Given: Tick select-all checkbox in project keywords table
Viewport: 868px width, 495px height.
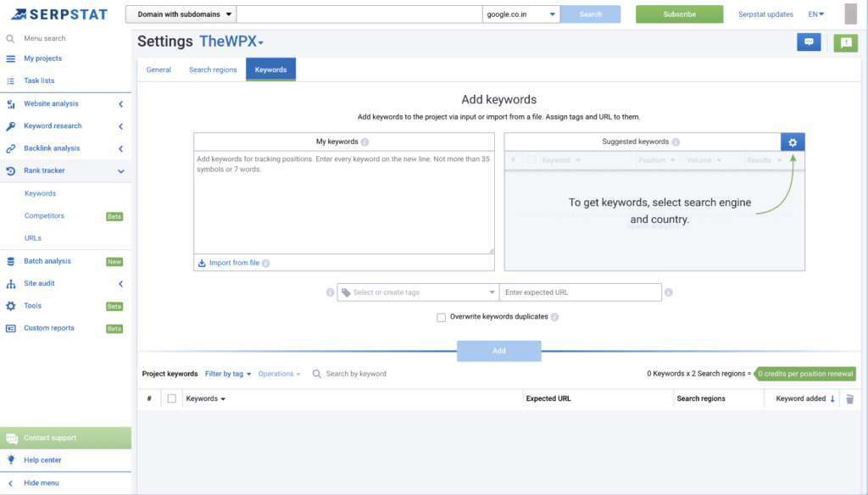Looking at the screenshot, I should [172, 398].
